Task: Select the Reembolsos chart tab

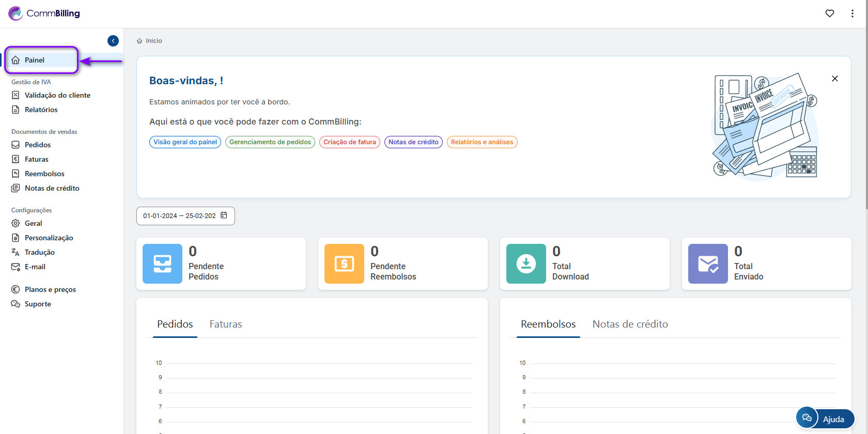Action: [x=548, y=324]
